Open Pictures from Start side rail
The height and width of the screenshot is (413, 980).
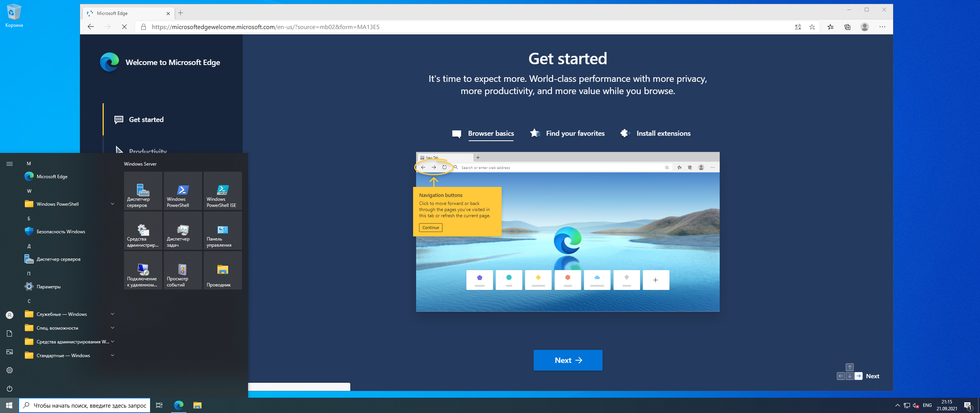(10, 352)
